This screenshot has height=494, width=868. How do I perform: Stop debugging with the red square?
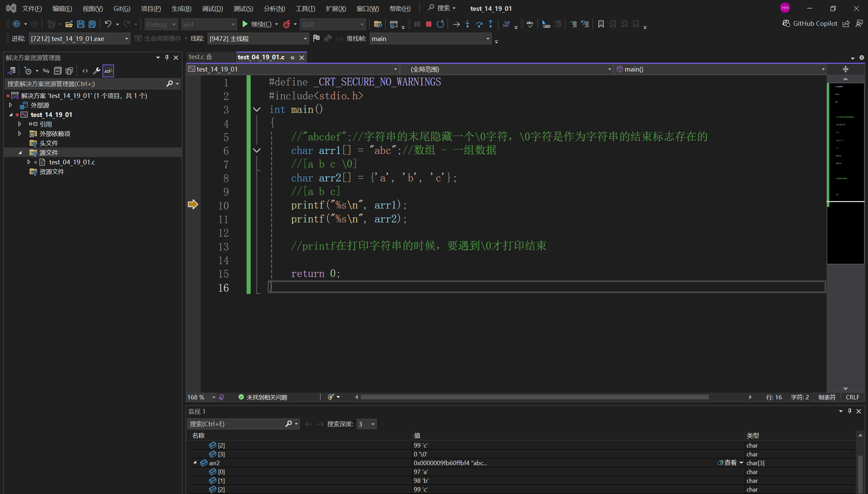click(x=428, y=24)
